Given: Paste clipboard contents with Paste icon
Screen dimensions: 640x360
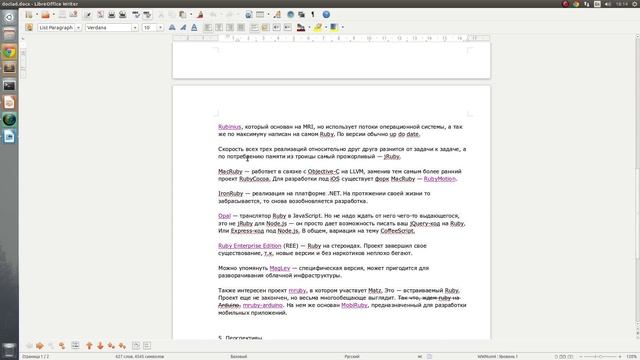Looking at the screenshot, I should (183, 15).
